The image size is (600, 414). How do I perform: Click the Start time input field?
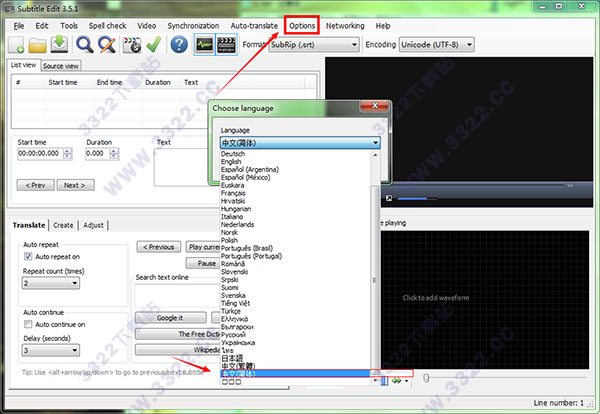point(40,153)
